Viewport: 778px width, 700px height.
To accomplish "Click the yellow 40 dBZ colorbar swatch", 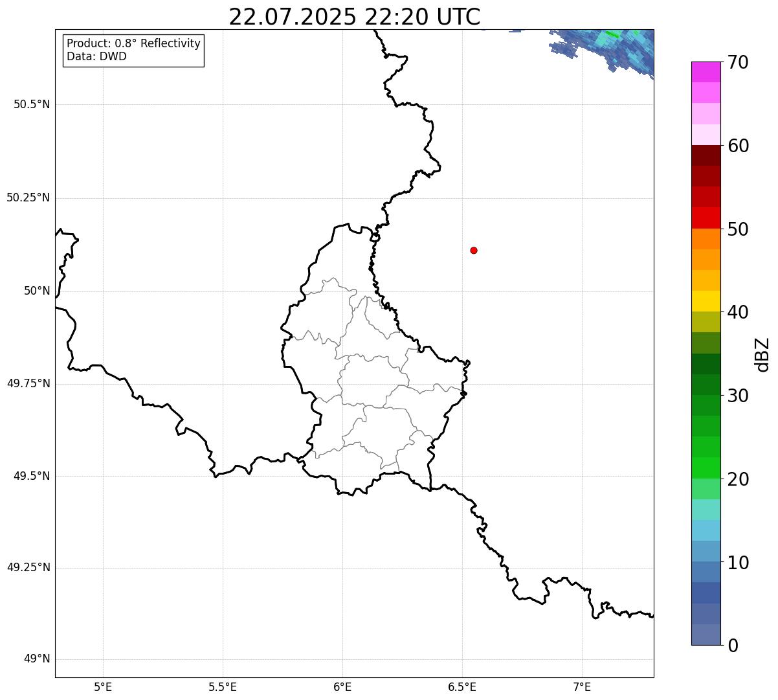I will [706, 301].
